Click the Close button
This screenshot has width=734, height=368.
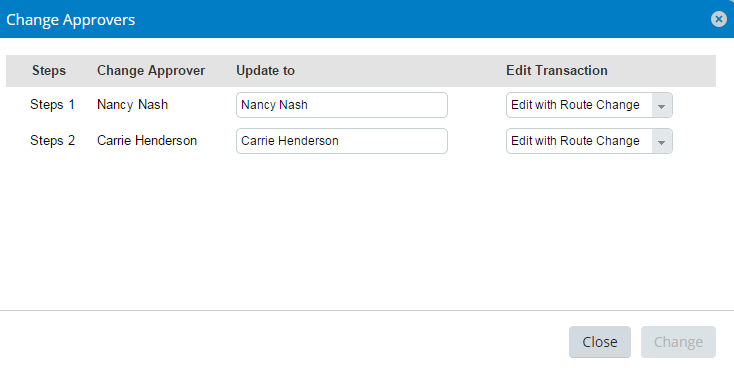(x=600, y=342)
